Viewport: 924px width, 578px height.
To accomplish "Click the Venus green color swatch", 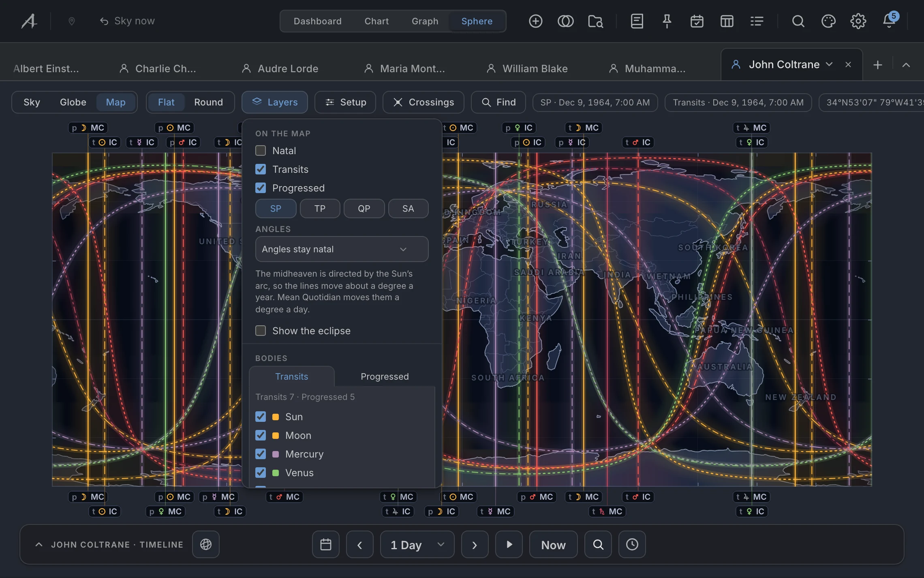I will pyautogui.click(x=276, y=473).
